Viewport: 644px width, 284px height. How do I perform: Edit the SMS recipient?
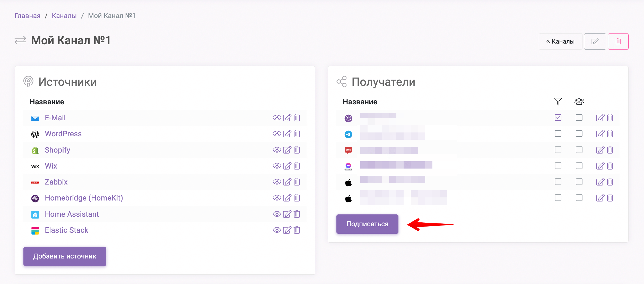pyautogui.click(x=600, y=150)
